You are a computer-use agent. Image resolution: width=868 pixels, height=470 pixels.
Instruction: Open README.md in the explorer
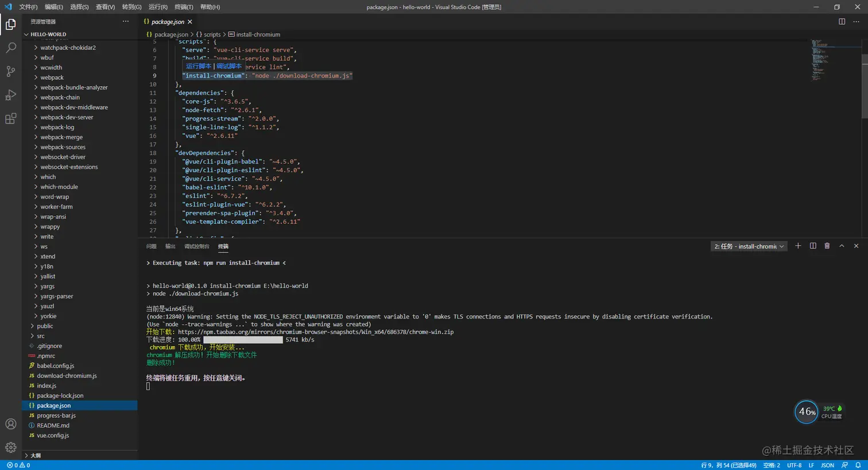pyautogui.click(x=80, y=426)
